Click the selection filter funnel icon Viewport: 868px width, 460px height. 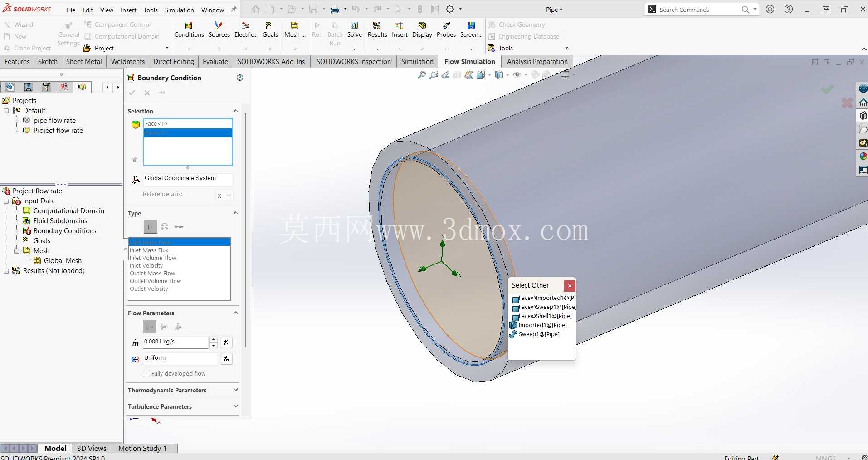(134, 159)
